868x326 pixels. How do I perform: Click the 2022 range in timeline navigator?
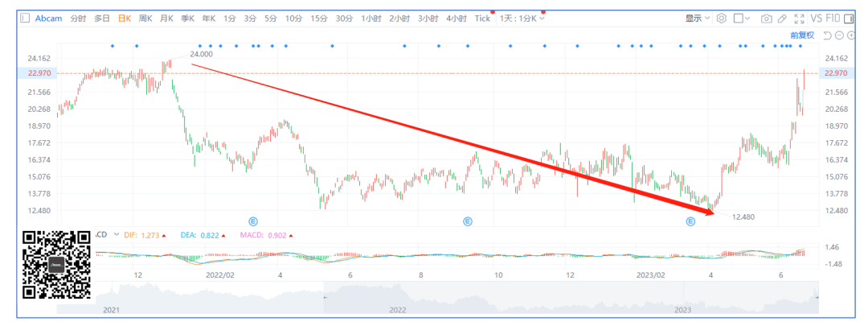(x=396, y=309)
